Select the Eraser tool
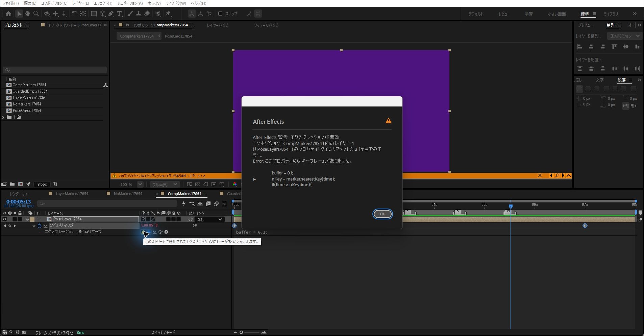 [147, 14]
